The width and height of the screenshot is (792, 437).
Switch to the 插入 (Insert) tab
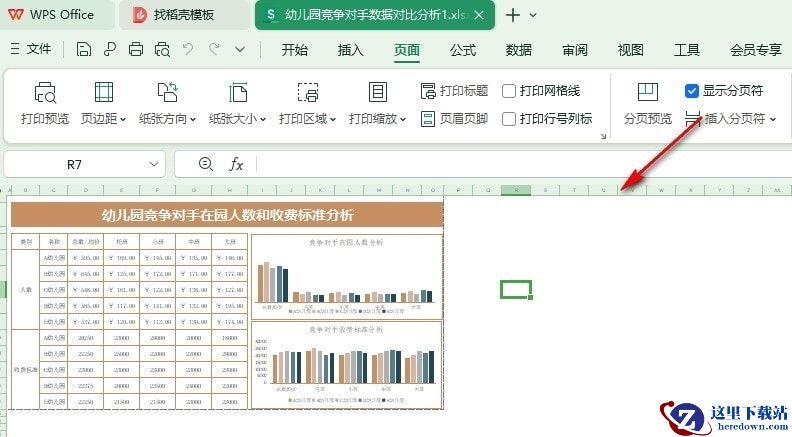coord(351,50)
